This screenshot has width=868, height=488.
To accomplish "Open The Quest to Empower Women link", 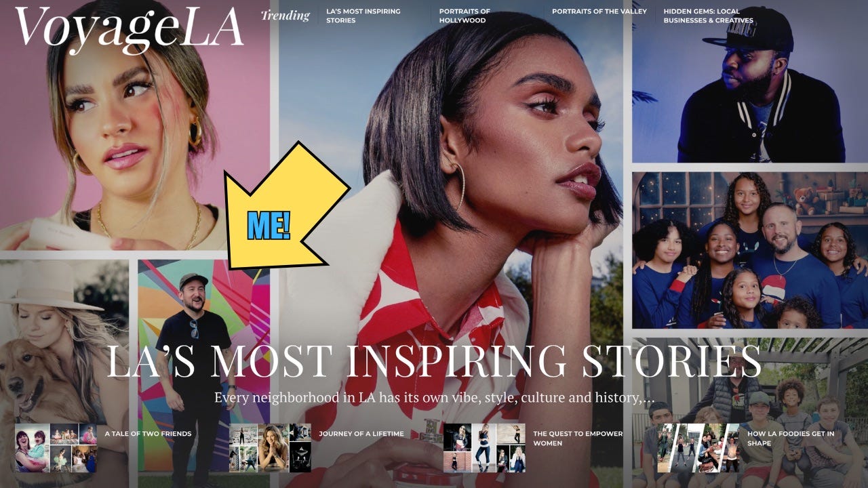I will (578, 438).
